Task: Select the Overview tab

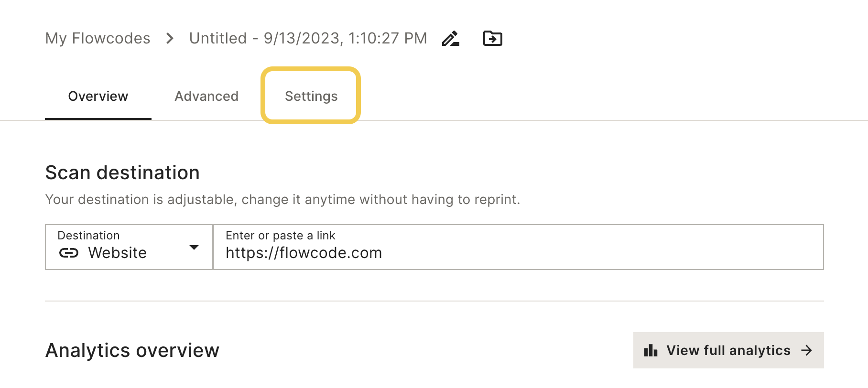Action: 98,96
